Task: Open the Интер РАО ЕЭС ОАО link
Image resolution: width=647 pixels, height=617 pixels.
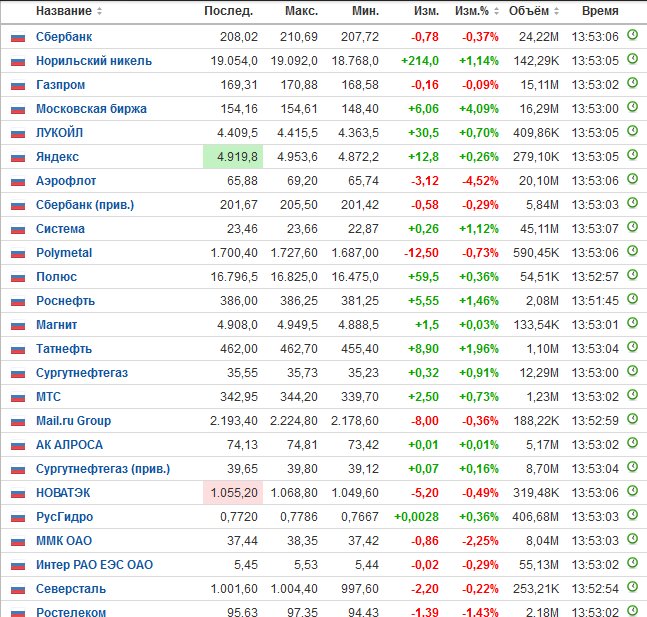Action: 94,565
